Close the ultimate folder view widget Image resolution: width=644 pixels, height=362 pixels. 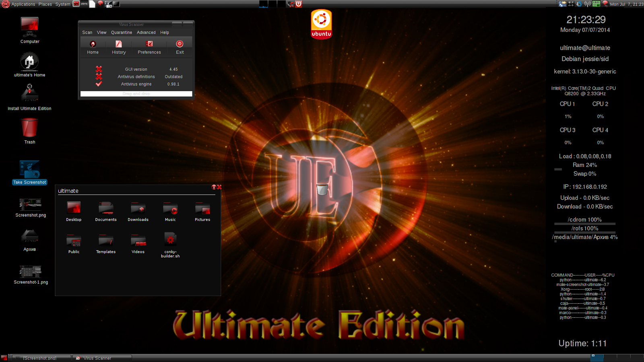[219, 187]
